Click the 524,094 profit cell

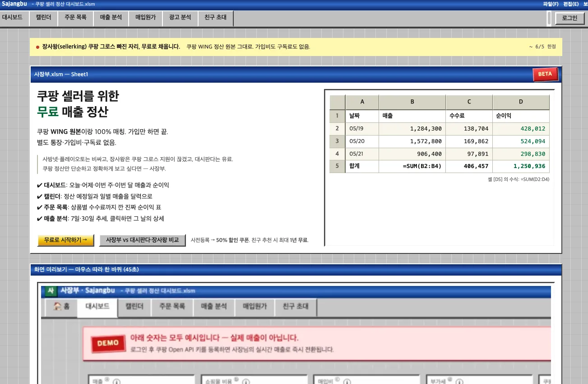(x=521, y=141)
